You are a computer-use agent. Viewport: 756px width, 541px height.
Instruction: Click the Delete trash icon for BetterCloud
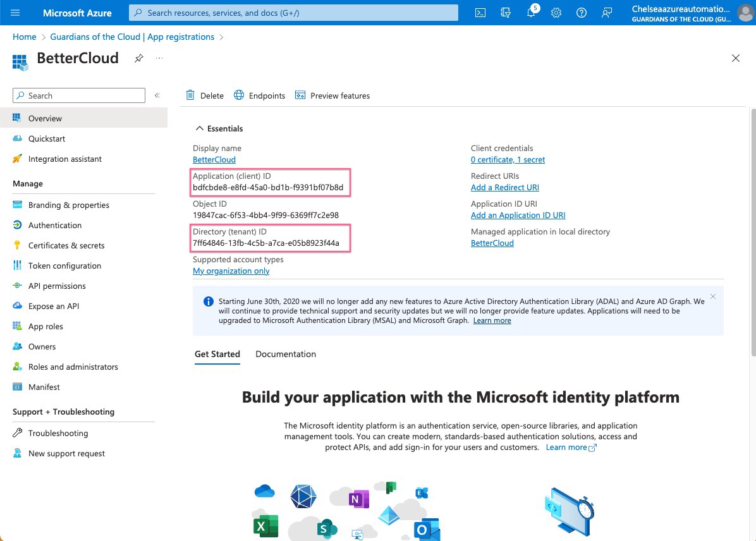pyautogui.click(x=204, y=95)
